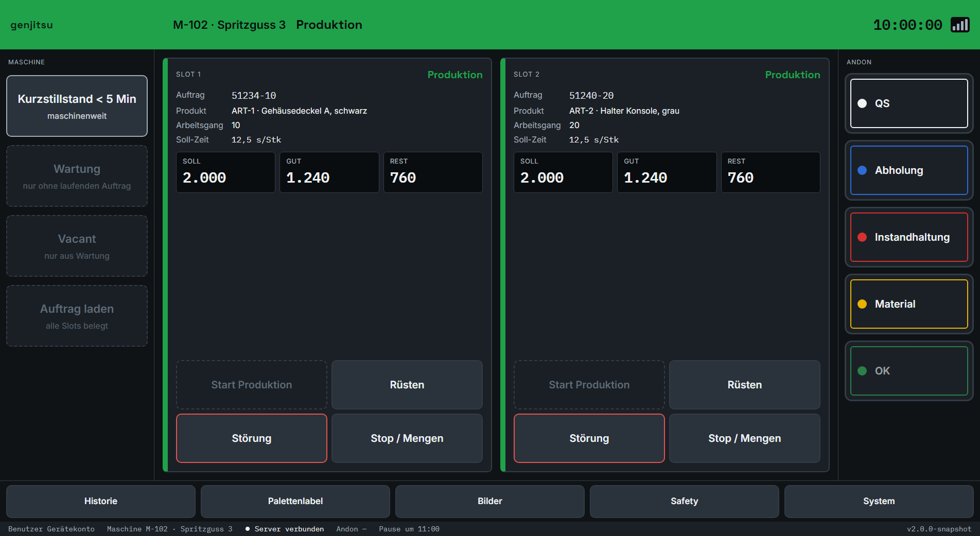This screenshot has width=980, height=536.
Task: Click Pause um 11:00 in status bar
Action: (x=409, y=529)
